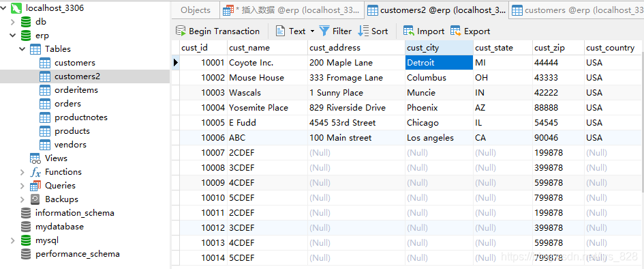
Task: Click the Sort button label
Action: (x=380, y=31)
